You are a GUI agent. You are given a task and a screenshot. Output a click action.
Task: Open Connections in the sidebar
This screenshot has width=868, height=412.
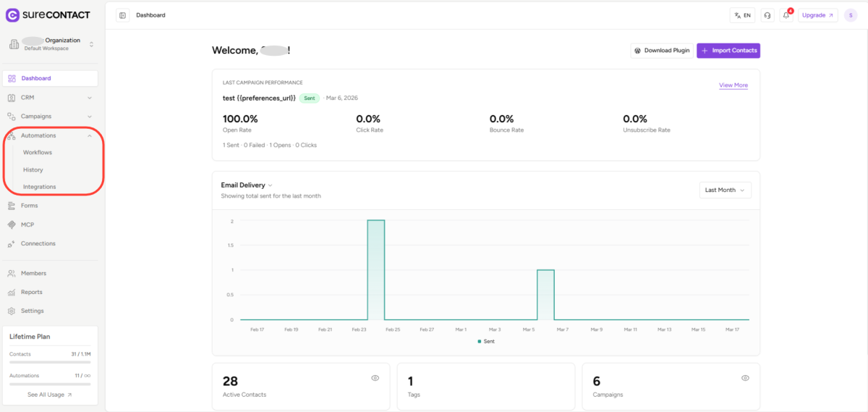(x=38, y=243)
